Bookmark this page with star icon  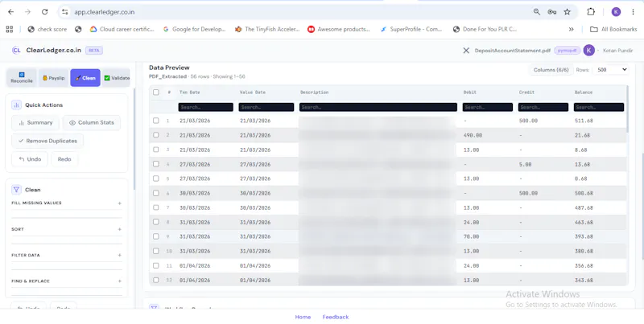click(568, 12)
